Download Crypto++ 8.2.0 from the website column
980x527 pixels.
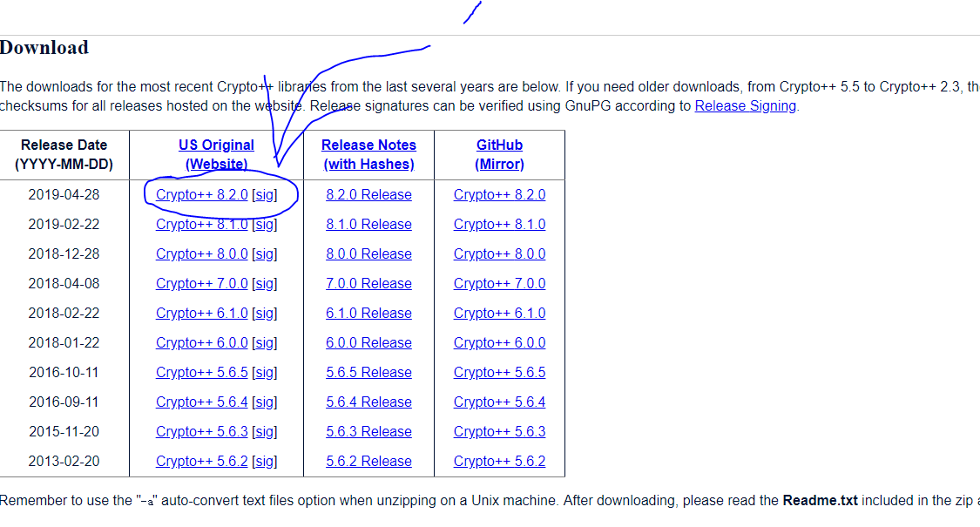point(202,194)
